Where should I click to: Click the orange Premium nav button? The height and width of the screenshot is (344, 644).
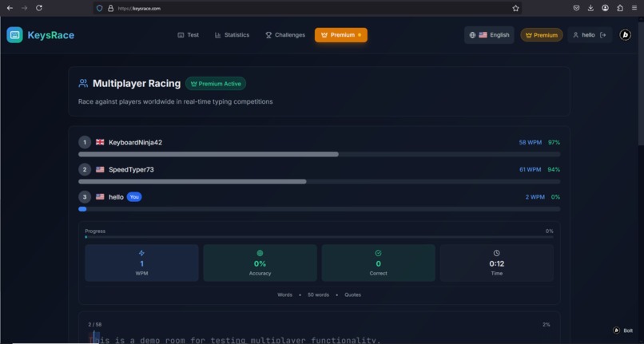tap(341, 35)
